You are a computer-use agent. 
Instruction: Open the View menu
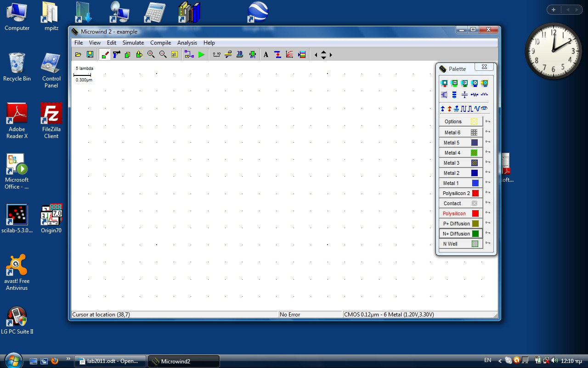click(95, 43)
